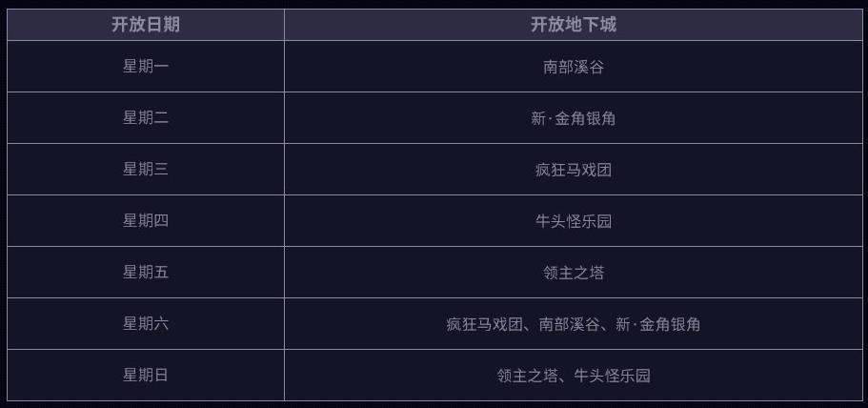Click 南部溪谷 in the 星期一 row

coord(573,67)
